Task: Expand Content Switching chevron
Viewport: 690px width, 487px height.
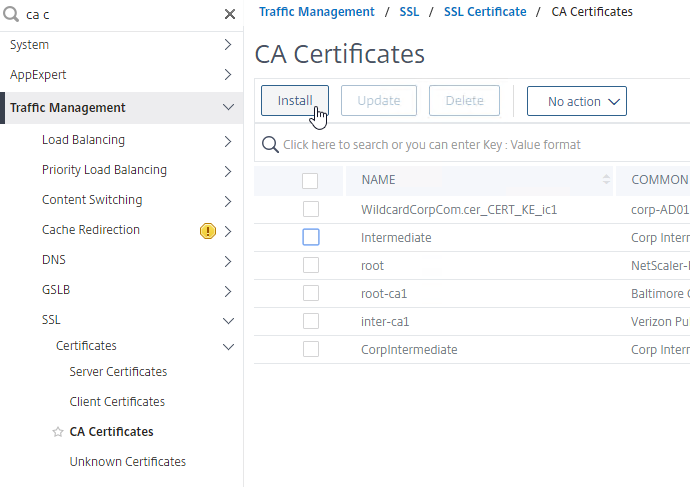Action: coord(228,201)
